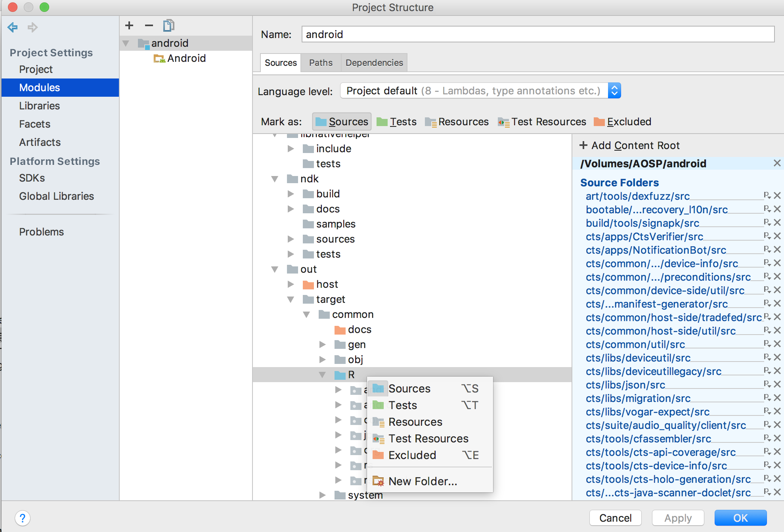Click the back navigation arrow
This screenshot has width=784, height=532.
pyautogui.click(x=13, y=27)
